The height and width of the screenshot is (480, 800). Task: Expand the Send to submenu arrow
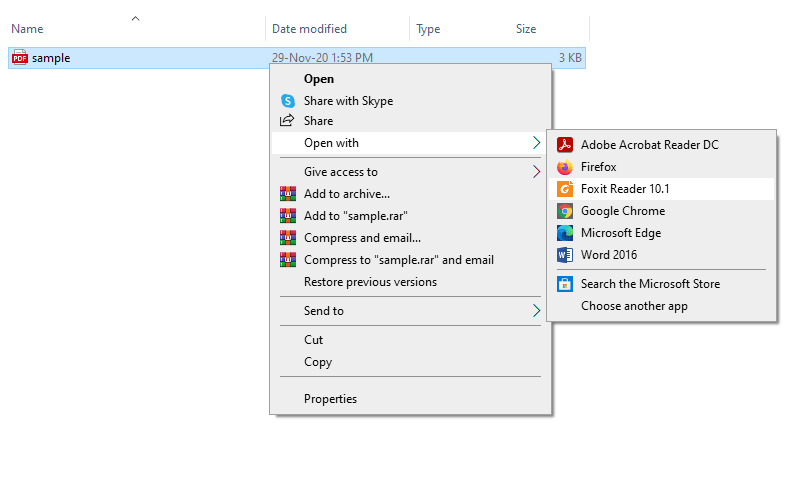536,311
